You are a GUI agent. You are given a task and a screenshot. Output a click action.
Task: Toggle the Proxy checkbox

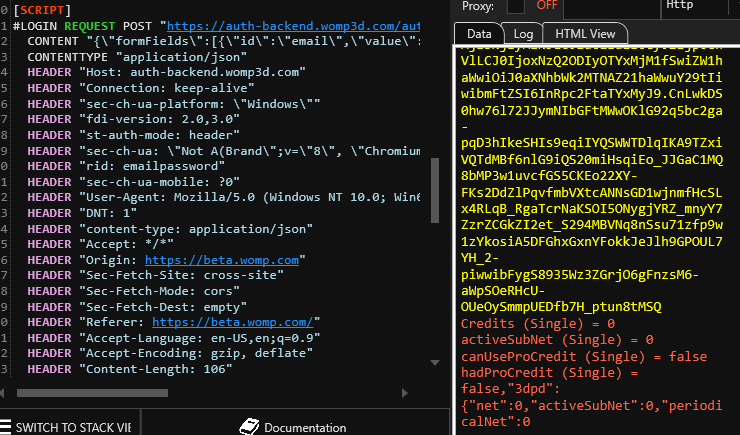click(x=515, y=6)
